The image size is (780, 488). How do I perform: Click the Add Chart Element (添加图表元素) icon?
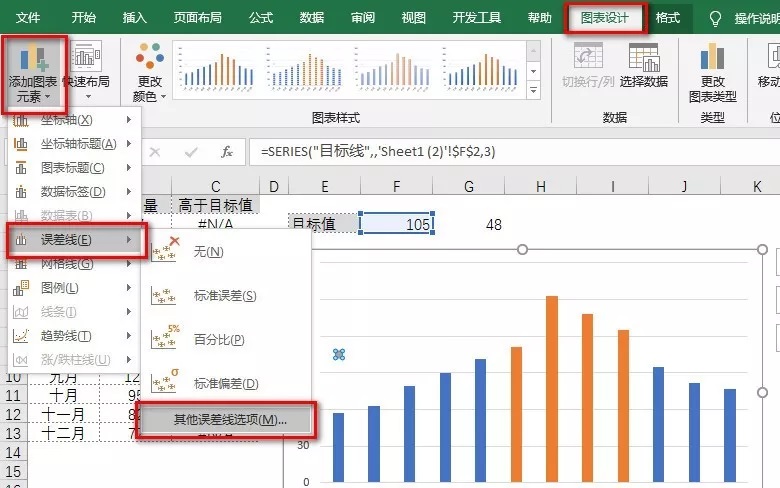(x=34, y=59)
